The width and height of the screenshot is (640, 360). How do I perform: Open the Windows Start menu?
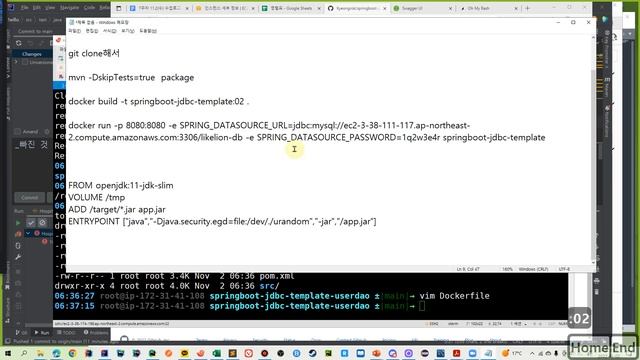(x=8, y=353)
